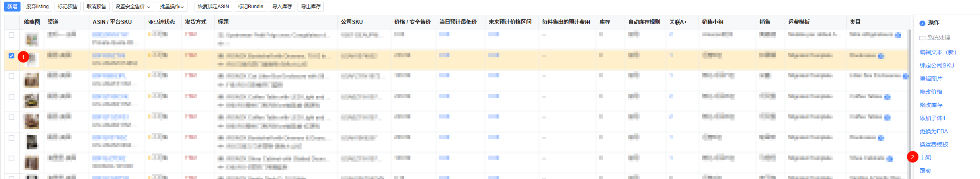
Task: Click the blue category icon in the checked row
Action: point(881,56)
